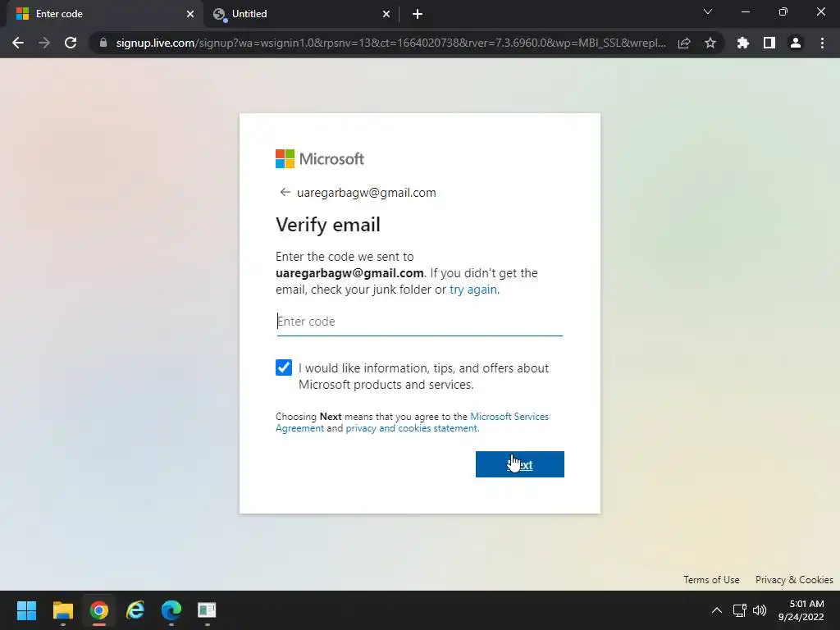Go back using the browser back arrow

[x=18, y=43]
